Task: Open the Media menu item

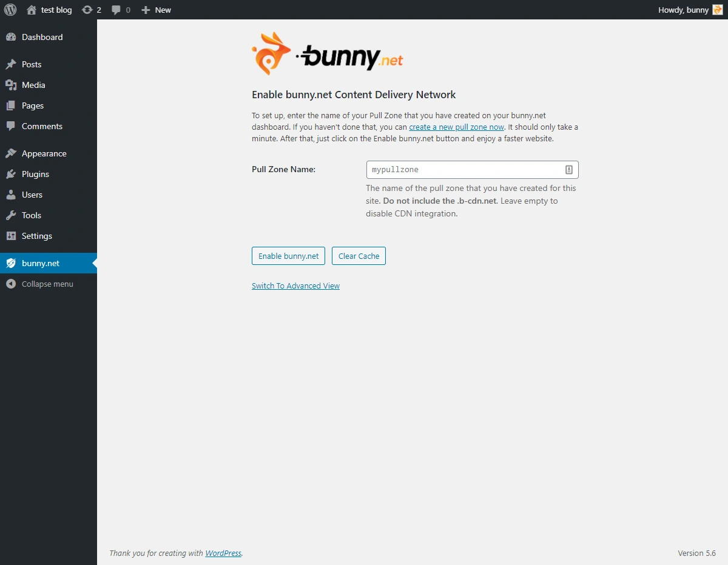Action: click(x=49, y=85)
